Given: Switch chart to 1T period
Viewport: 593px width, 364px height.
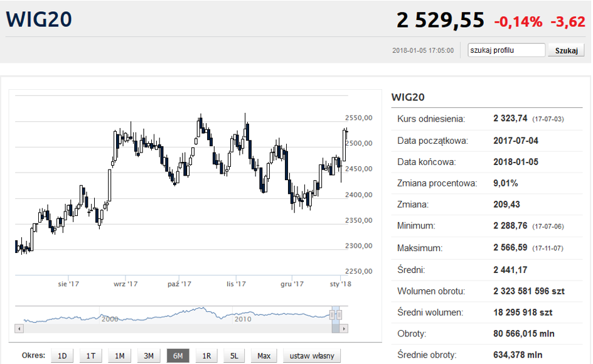Looking at the screenshot, I should point(91,356).
